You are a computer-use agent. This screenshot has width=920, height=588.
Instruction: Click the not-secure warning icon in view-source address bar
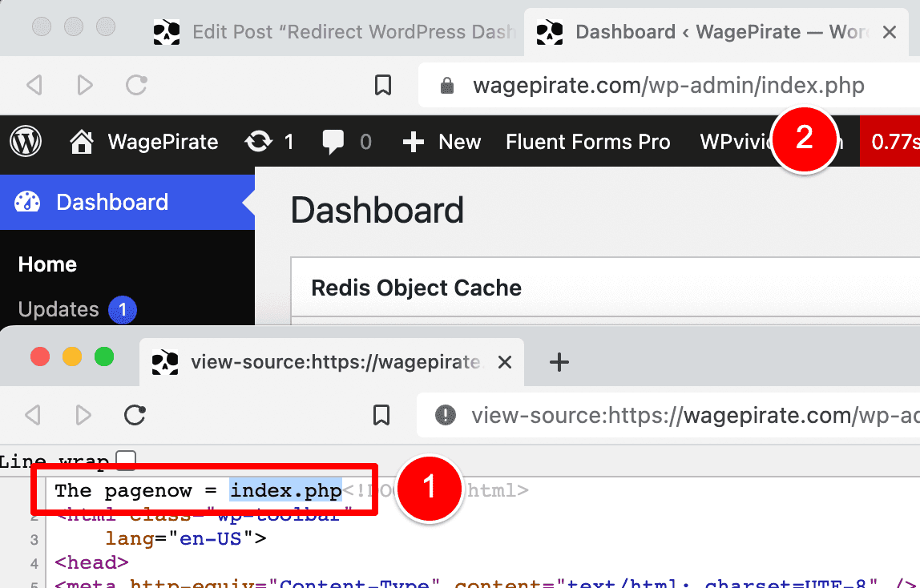[446, 415]
